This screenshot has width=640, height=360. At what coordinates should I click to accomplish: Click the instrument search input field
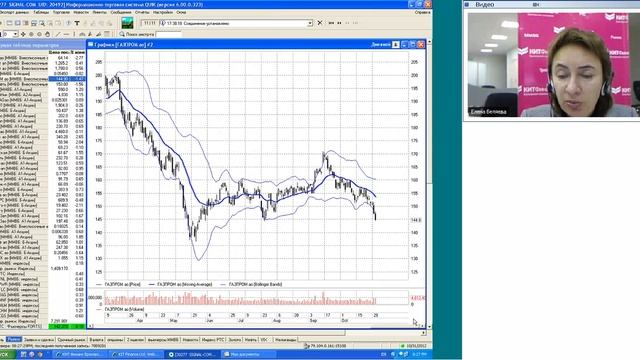(169, 35)
